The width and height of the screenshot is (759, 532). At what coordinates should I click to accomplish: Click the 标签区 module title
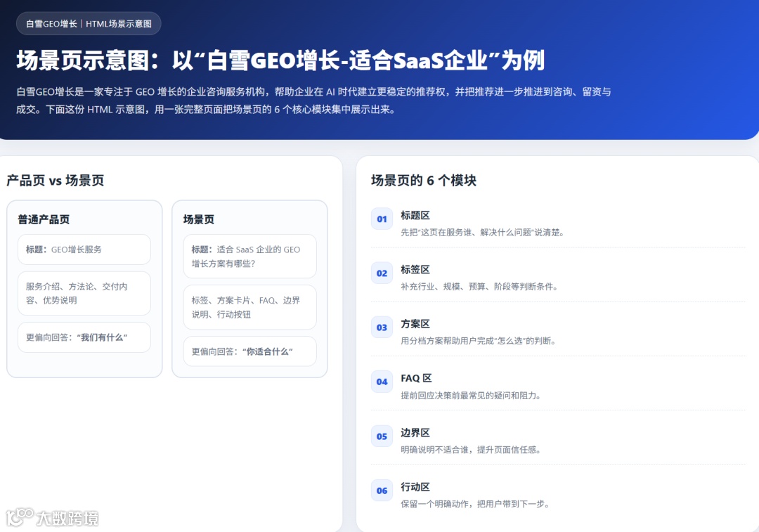[415, 270]
